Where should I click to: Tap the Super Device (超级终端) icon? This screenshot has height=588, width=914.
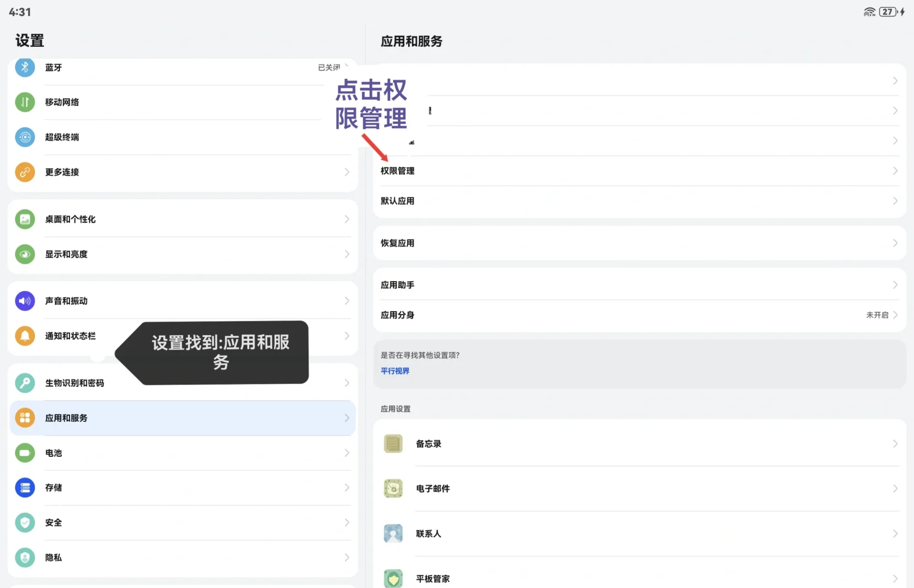pyautogui.click(x=24, y=137)
